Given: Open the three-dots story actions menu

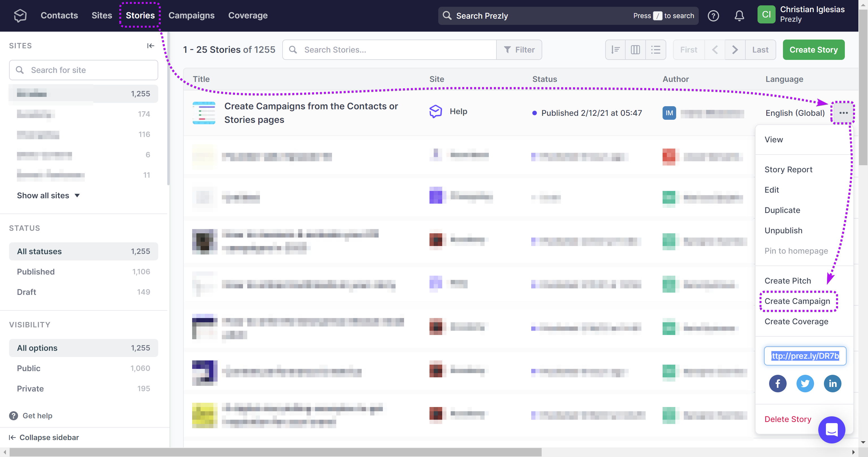Looking at the screenshot, I should [x=843, y=113].
